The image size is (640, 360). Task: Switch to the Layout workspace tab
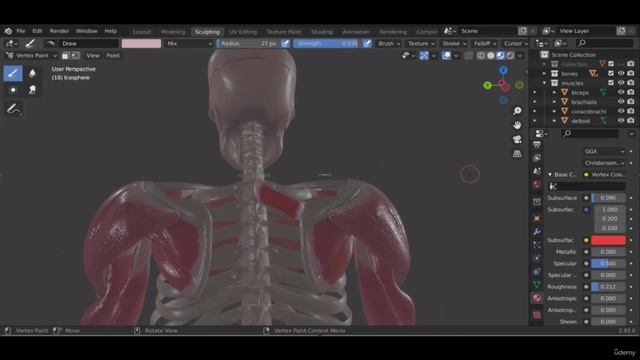[142, 32]
